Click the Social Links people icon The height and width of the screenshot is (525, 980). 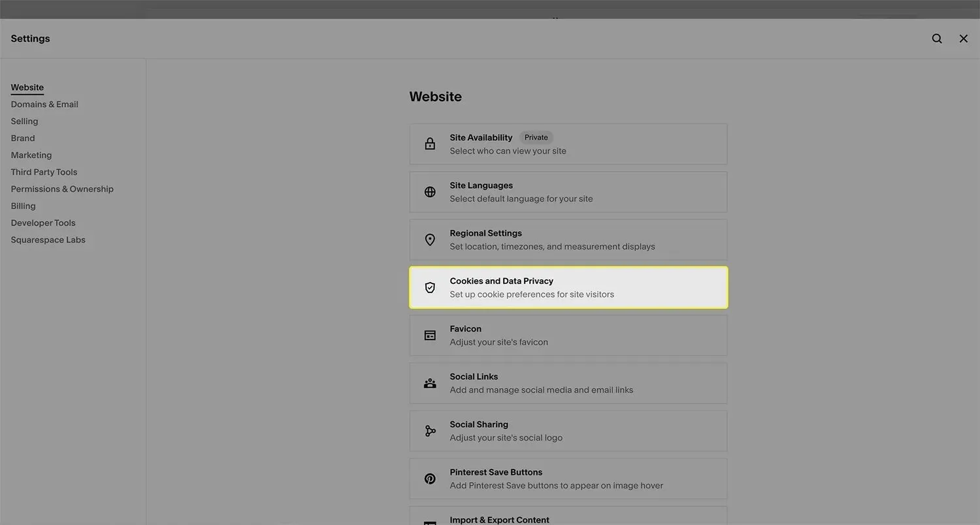pyautogui.click(x=430, y=383)
